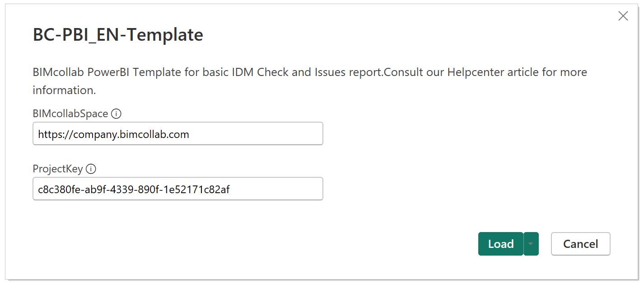
Task: Close the BC-PBI_EN-Template dialog with X
Action: pyautogui.click(x=623, y=16)
